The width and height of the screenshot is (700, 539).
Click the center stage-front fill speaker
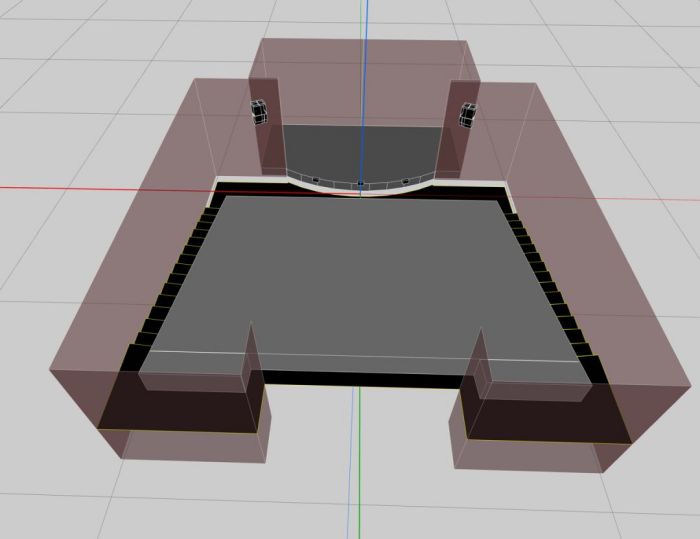pyautogui.click(x=360, y=184)
